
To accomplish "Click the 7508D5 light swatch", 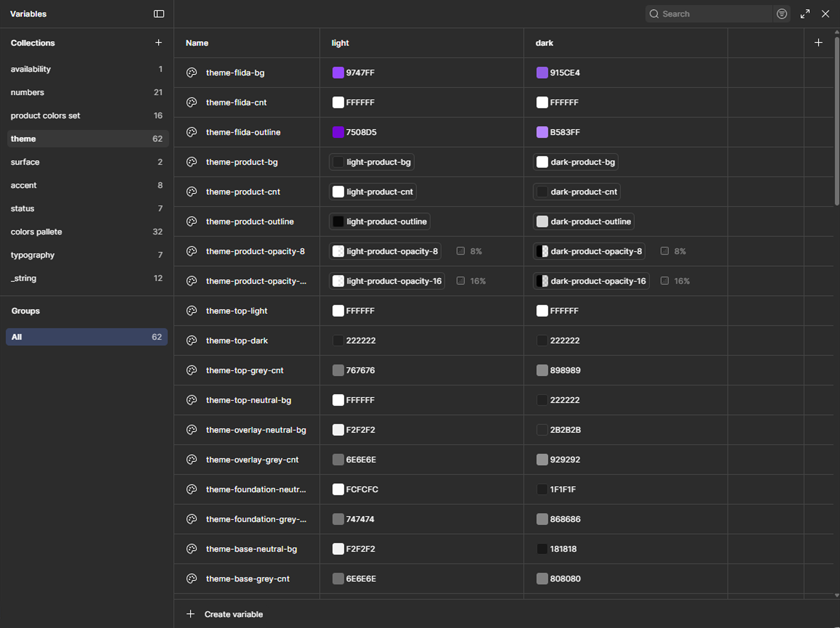I will click(338, 132).
